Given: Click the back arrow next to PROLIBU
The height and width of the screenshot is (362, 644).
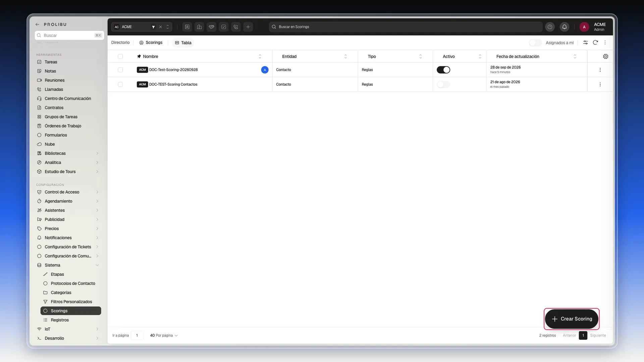Looking at the screenshot, I should 38,24.
